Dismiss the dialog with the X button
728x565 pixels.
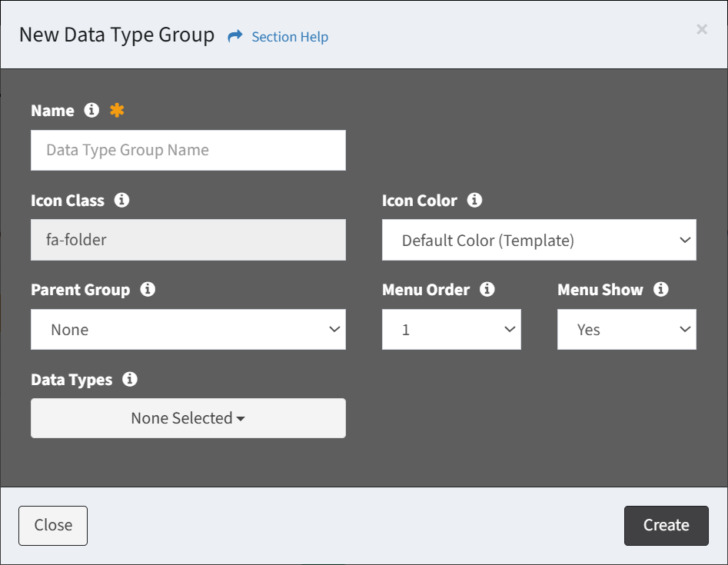tap(701, 29)
